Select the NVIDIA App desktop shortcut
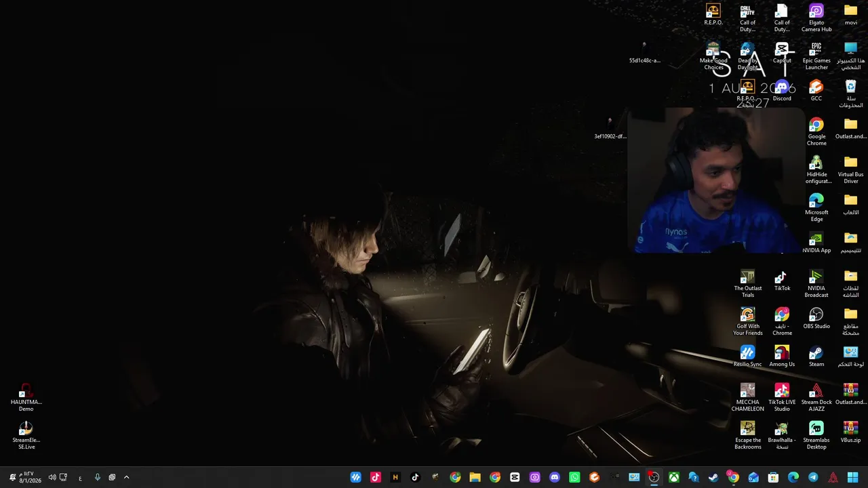 tap(816, 243)
